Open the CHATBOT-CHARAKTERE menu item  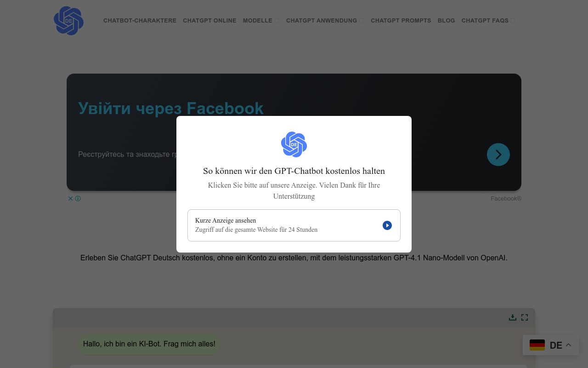[140, 21]
